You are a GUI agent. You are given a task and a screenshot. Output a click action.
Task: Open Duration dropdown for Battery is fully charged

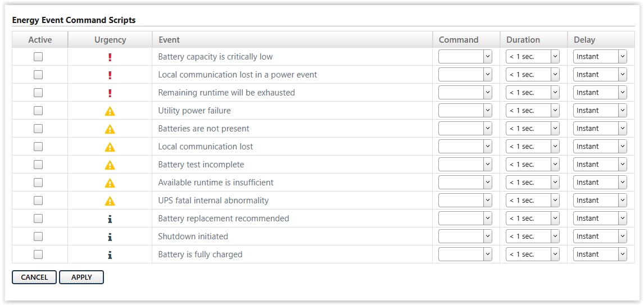coord(532,254)
